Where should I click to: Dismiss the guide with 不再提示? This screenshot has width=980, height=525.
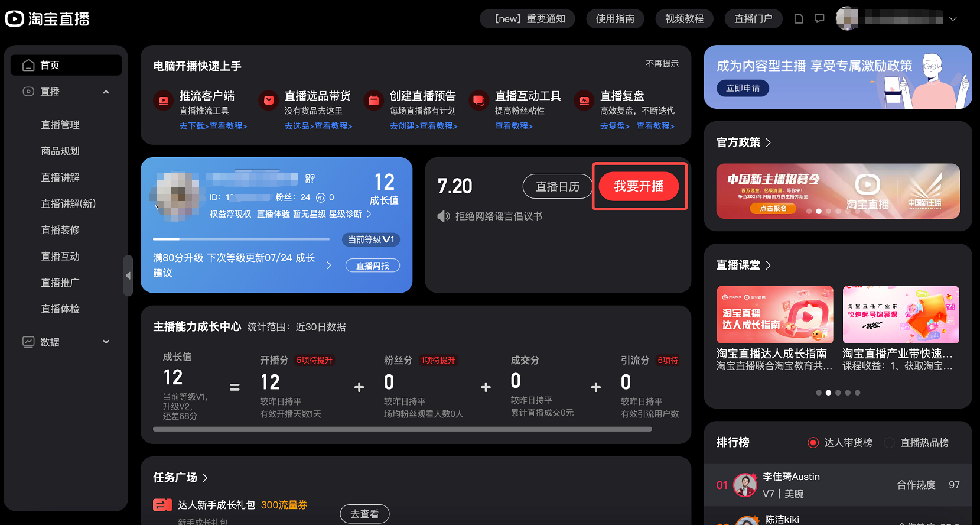point(662,64)
